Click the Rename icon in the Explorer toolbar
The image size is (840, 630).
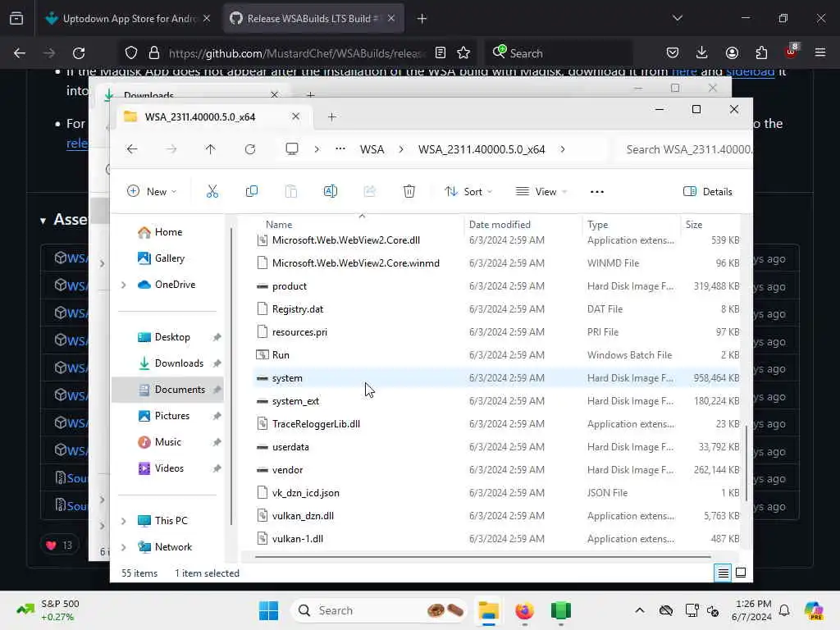[331, 191]
